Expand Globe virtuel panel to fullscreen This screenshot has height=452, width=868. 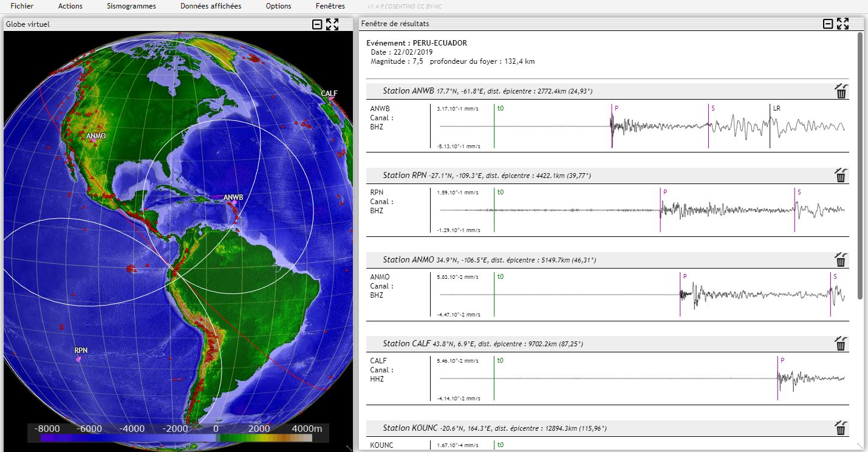point(332,24)
